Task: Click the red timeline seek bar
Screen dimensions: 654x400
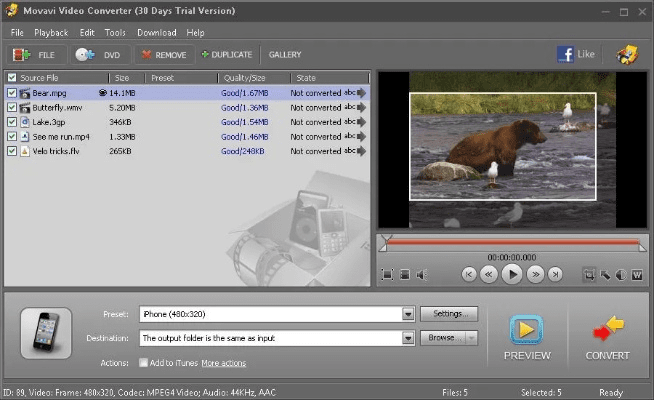Action: pyautogui.click(x=512, y=242)
